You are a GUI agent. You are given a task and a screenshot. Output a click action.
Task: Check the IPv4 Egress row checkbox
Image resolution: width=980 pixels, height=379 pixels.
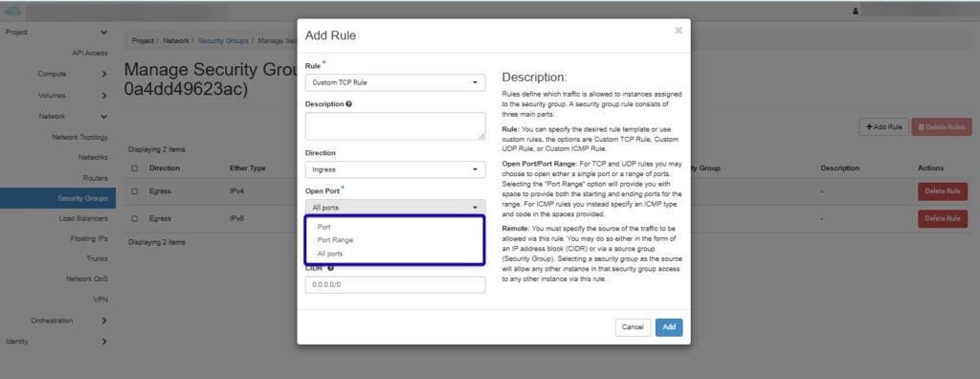coord(134,191)
